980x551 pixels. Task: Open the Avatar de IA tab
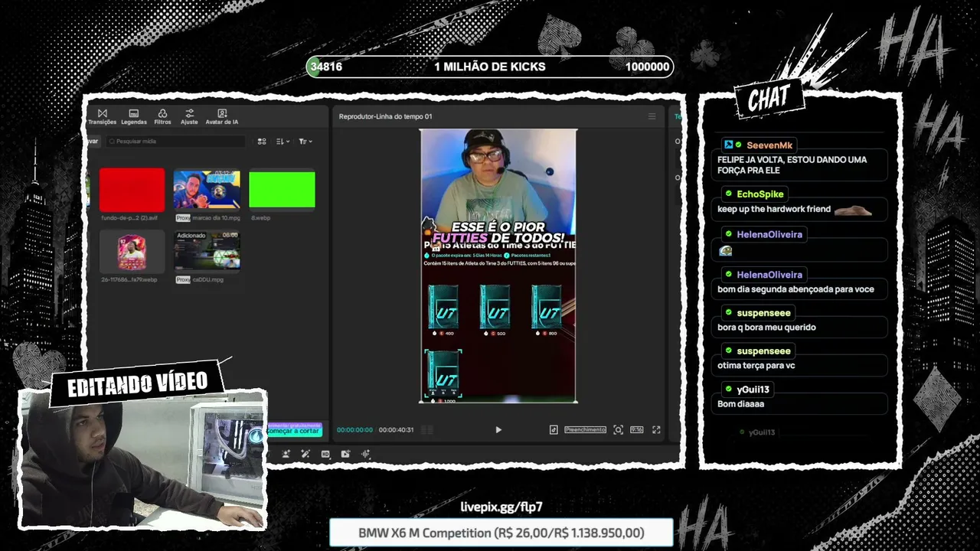click(x=222, y=116)
